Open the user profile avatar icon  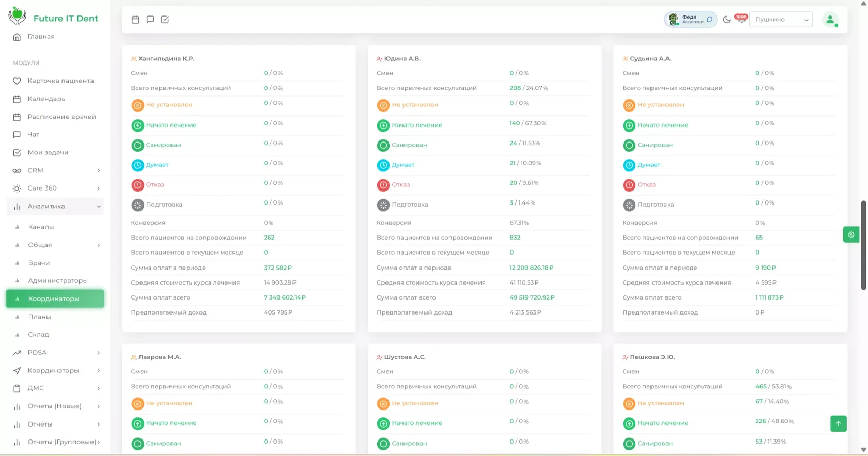[830, 20]
